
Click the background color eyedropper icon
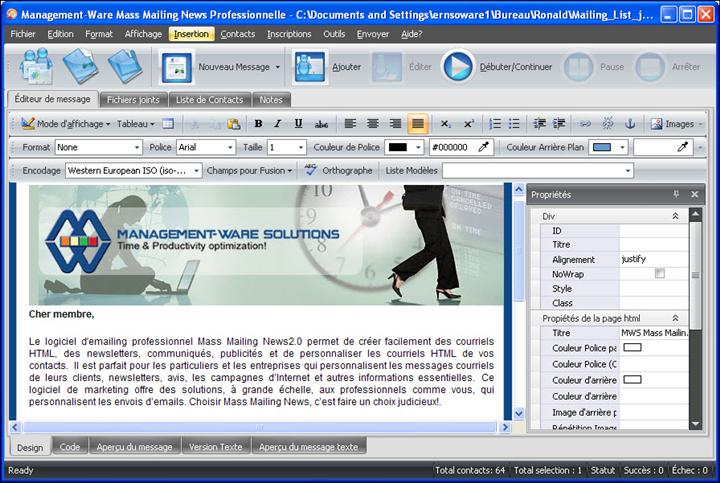coord(683,147)
